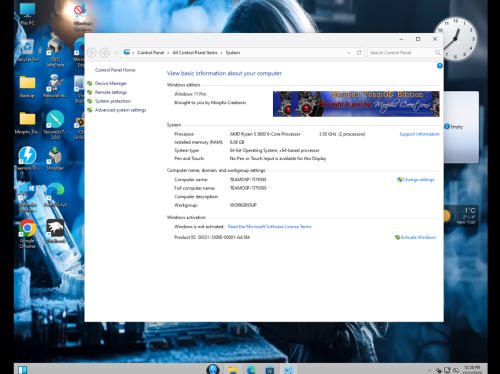Open Remote settings link

pos(111,92)
